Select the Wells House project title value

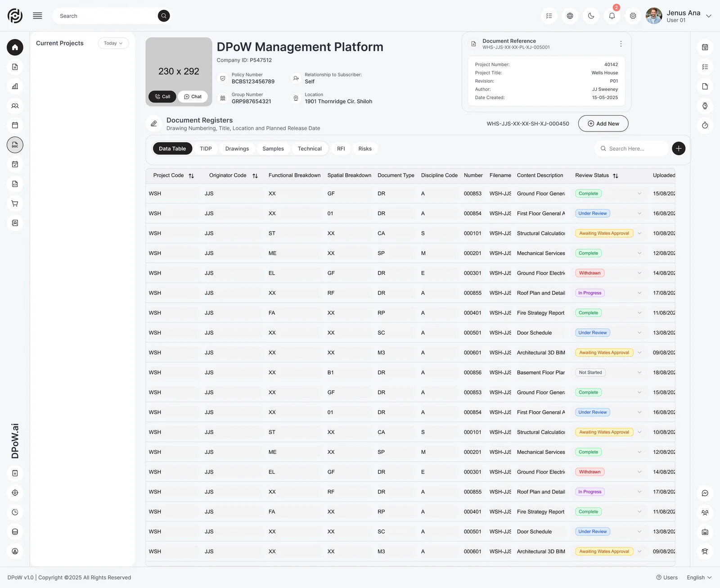pyautogui.click(x=605, y=73)
